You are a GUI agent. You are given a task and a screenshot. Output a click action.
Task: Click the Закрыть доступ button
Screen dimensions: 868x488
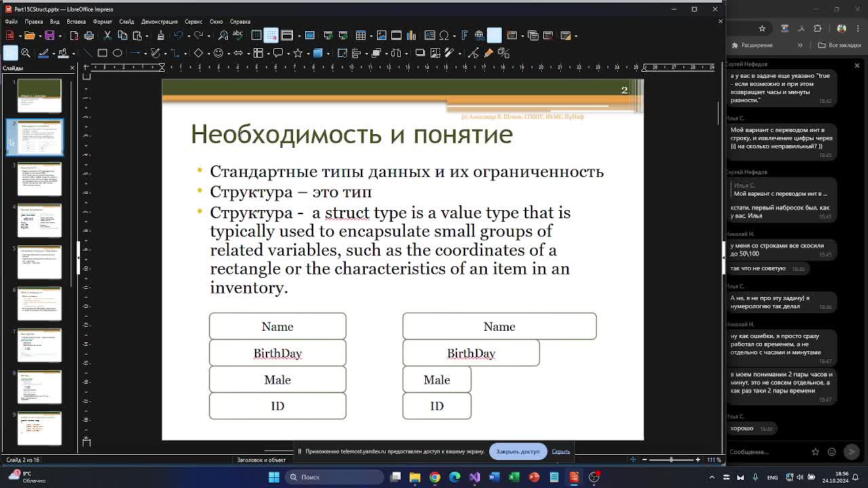pos(517,451)
